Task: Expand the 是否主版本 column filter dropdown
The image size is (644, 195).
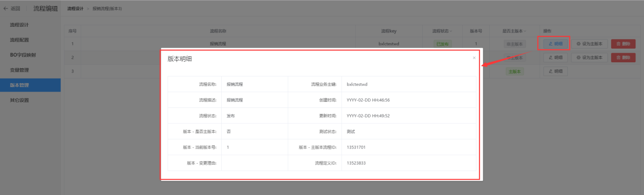Action: 525,31
